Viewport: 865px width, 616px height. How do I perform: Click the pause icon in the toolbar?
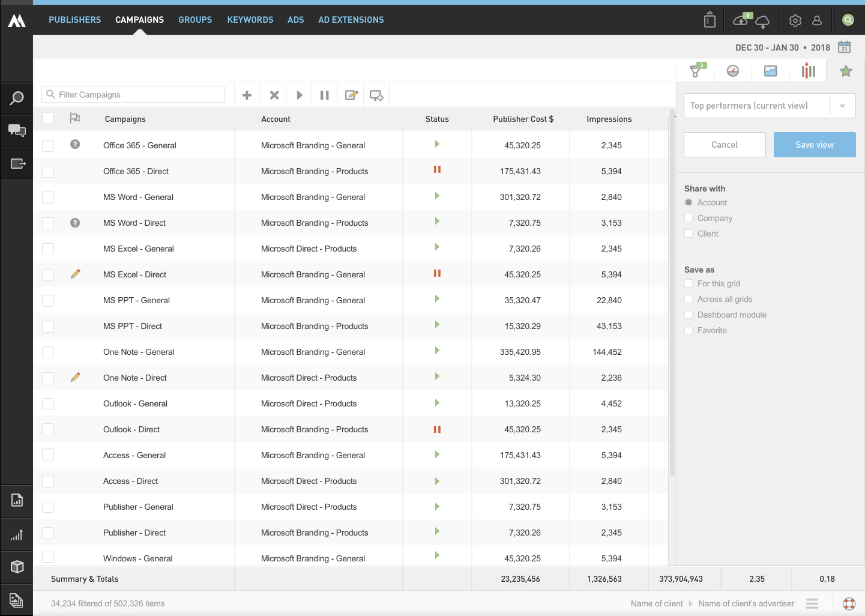tap(325, 95)
